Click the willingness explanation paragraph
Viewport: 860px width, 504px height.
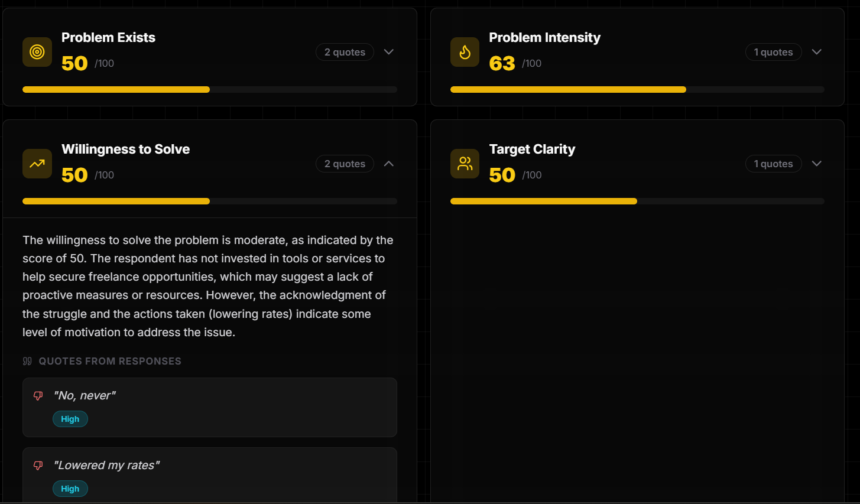coord(208,286)
